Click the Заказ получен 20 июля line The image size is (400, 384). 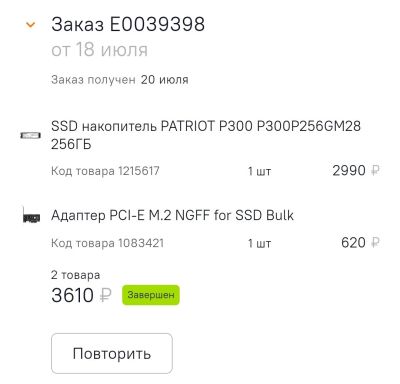click(120, 80)
